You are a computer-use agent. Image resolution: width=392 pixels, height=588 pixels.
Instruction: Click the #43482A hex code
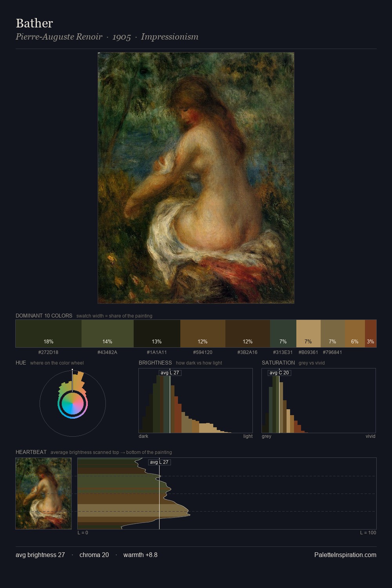[107, 352]
